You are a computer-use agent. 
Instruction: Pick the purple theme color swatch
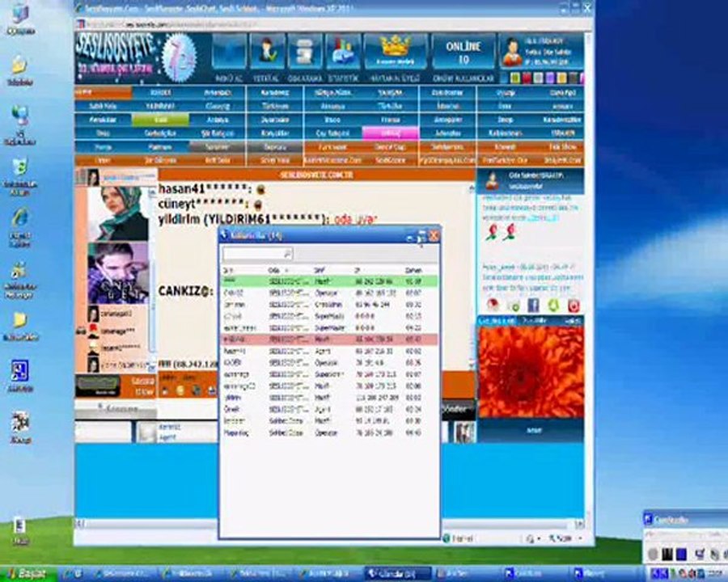[x=550, y=78]
